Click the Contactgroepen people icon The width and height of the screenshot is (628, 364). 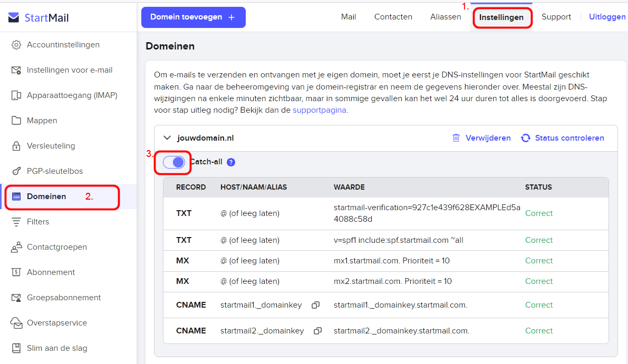tap(16, 247)
